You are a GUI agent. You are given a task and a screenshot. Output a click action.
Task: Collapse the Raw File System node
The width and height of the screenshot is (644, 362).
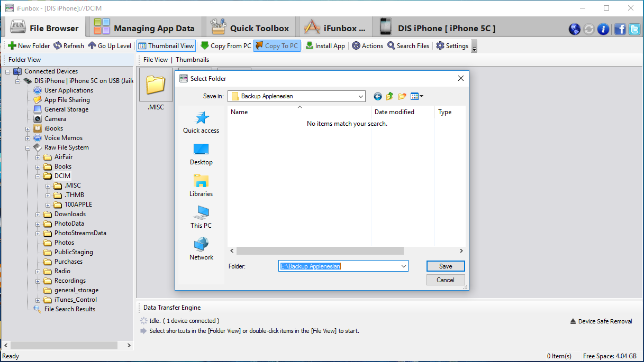point(28,147)
